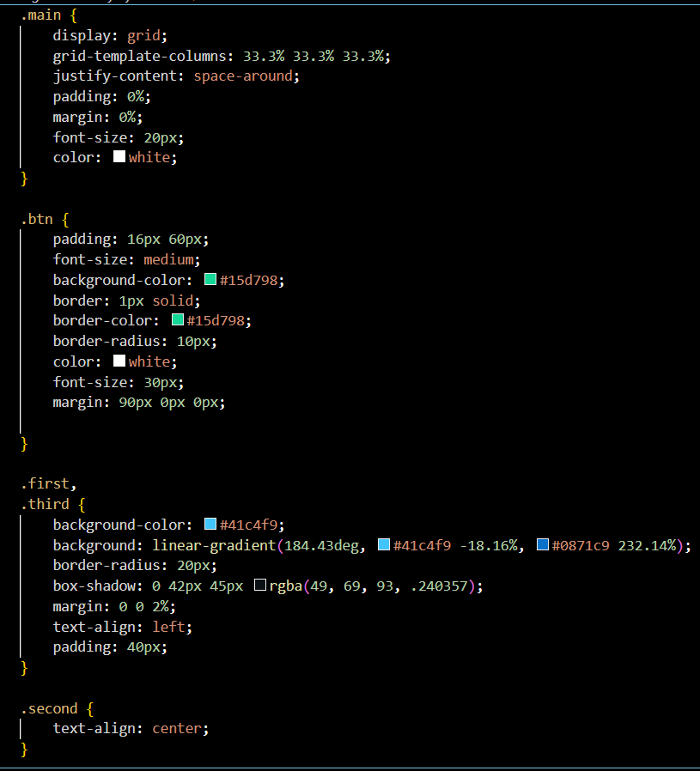Click the .first selector
This screenshot has height=771, width=700.
pos(46,484)
